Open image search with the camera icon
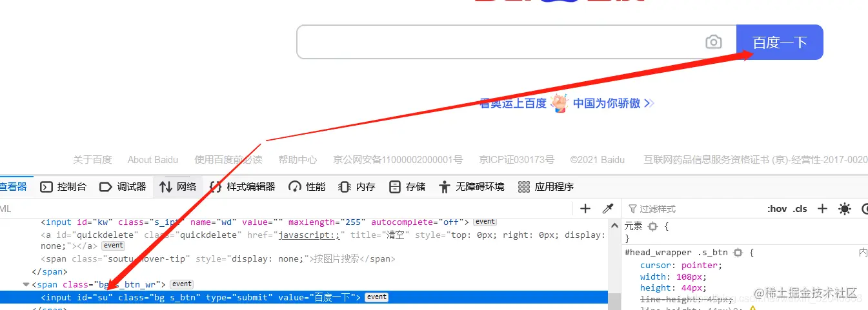This screenshot has width=868, height=310. (713, 43)
